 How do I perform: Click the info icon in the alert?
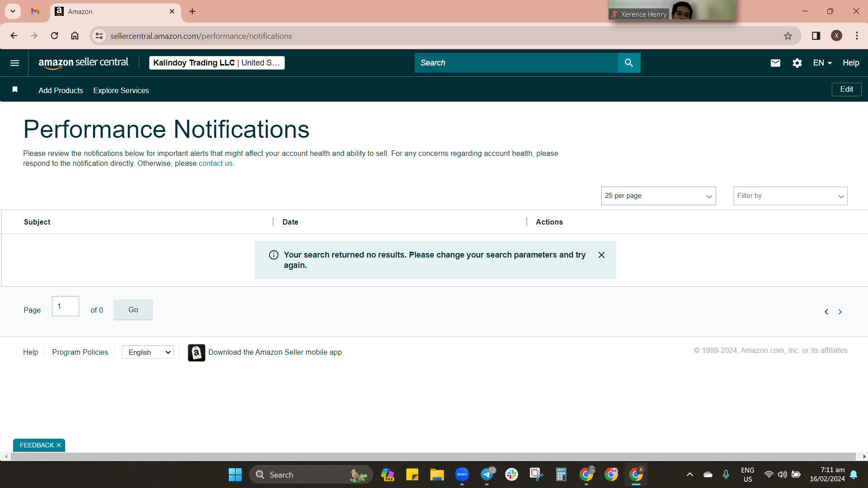pos(274,255)
